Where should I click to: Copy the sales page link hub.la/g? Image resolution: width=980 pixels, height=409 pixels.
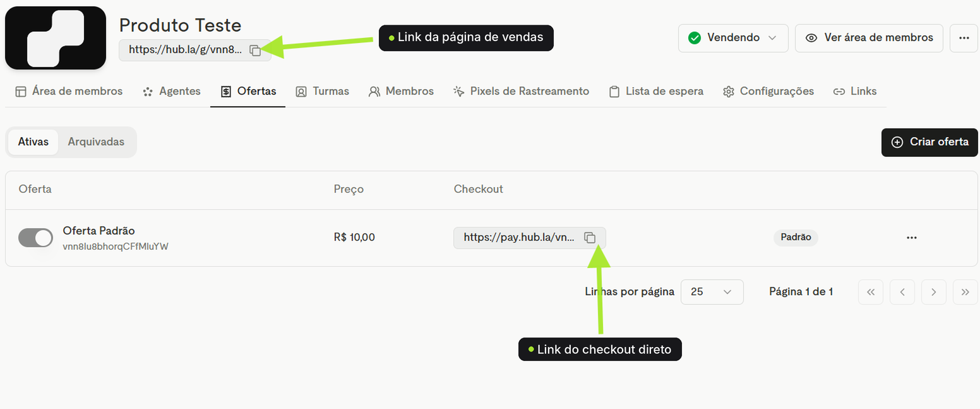(255, 51)
